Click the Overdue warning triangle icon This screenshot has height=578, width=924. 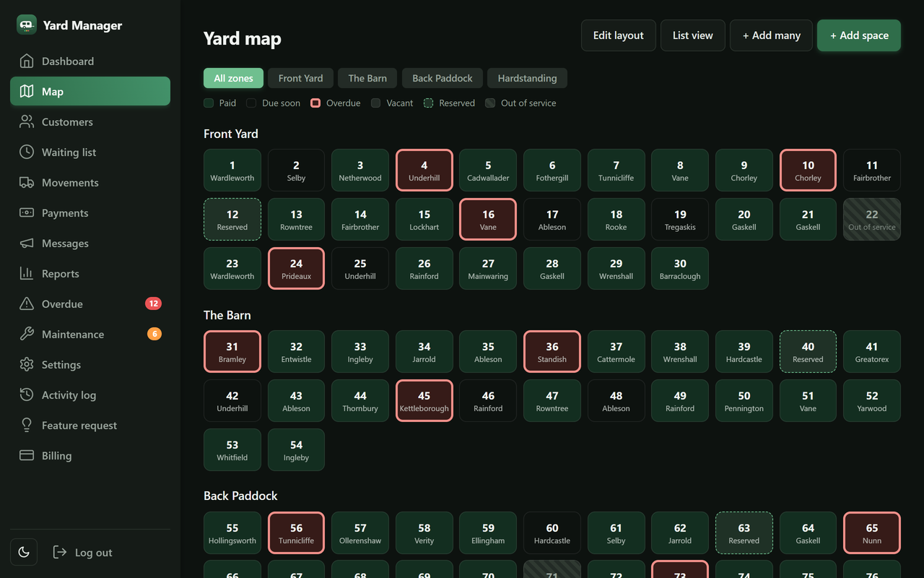point(27,303)
